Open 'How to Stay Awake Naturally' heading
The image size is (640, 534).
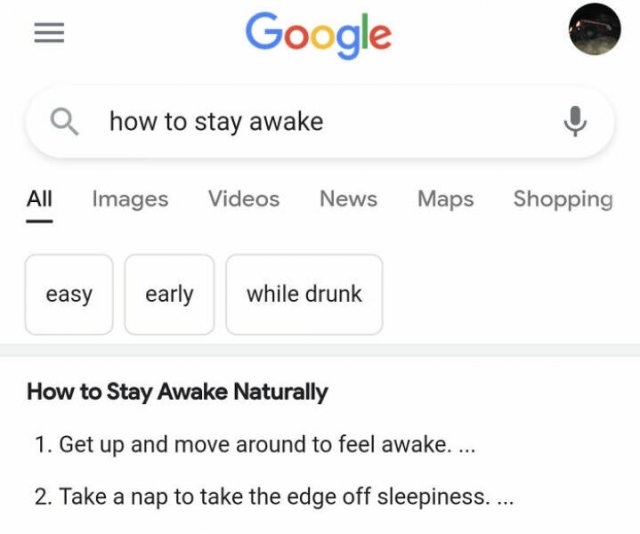click(177, 392)
